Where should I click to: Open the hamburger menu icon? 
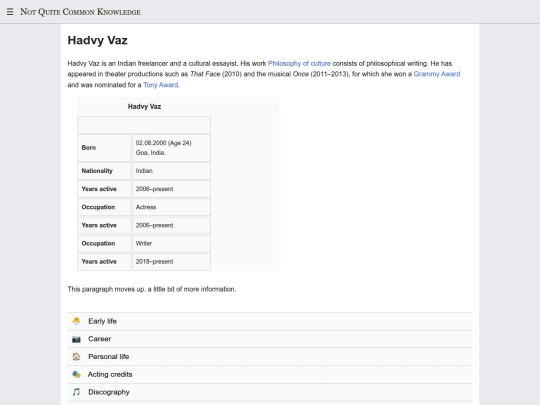(x=10, y=12)
